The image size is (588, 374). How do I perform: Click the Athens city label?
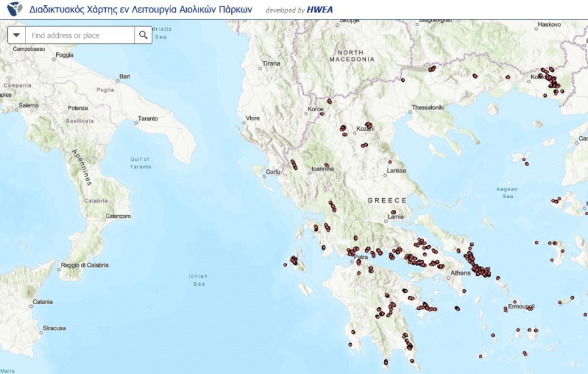460,273
